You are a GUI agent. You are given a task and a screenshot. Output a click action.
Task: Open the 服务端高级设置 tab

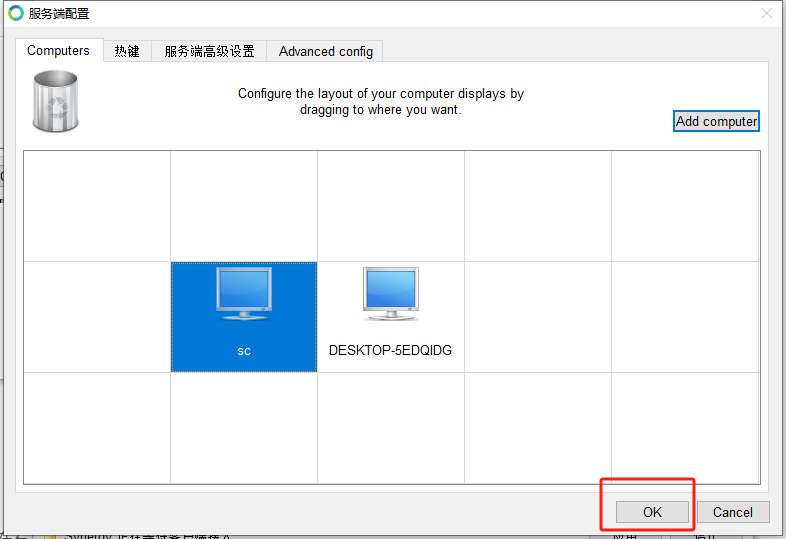pyautogui.click(x=209, y=51)
